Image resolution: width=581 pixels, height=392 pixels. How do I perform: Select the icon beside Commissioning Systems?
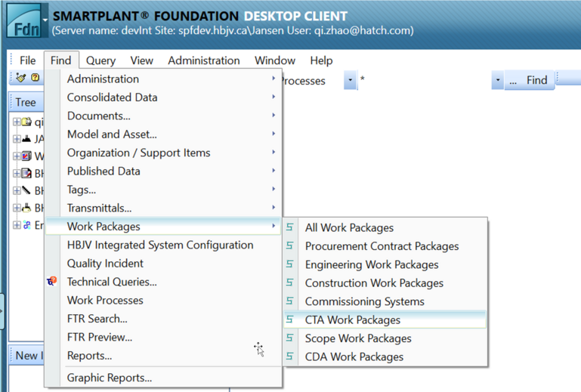point(290,301)
